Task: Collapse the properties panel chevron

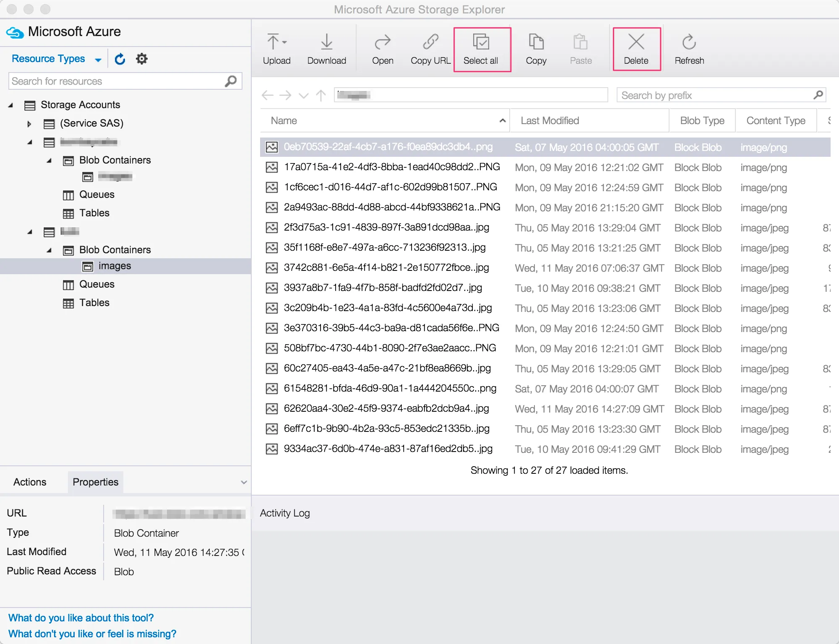Action: tap(244, 482)
